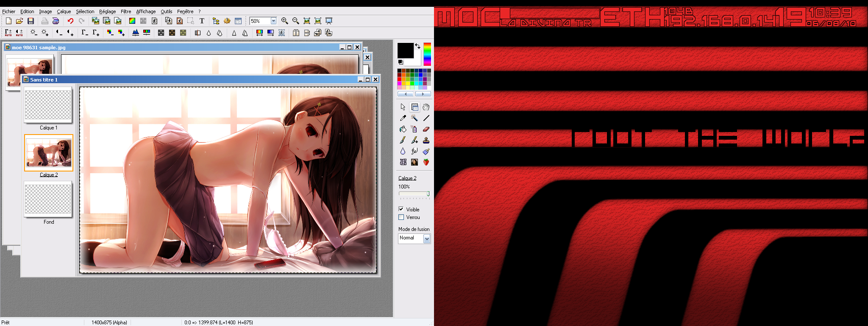Click the auto contrast AUTO icon
Screen dimensions: 868x326
19,33
